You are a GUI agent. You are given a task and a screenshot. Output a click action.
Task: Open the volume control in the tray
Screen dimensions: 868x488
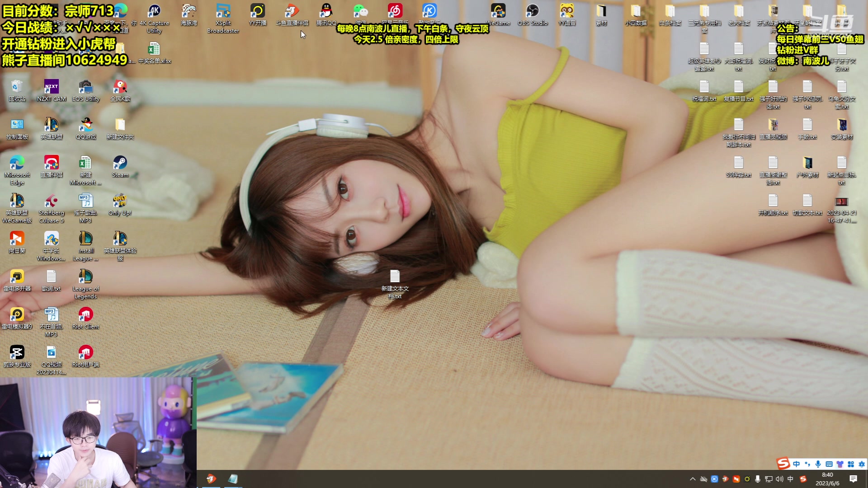[x=779, y=479]
